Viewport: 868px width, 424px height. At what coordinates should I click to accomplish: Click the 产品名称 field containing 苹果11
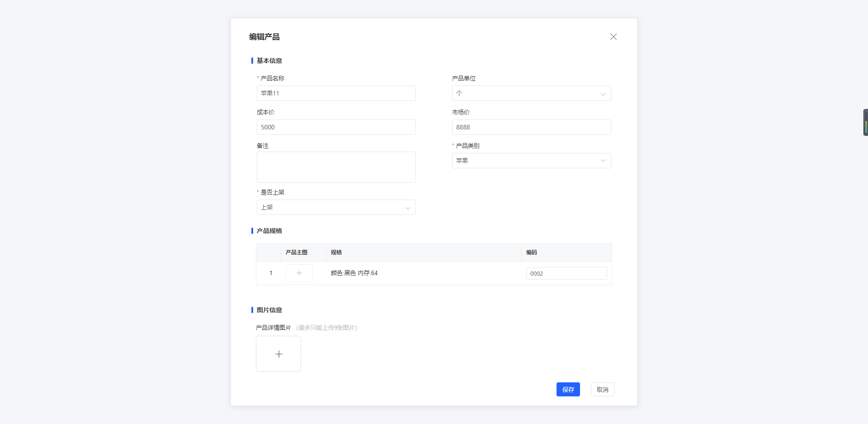(x=336, y=93)
